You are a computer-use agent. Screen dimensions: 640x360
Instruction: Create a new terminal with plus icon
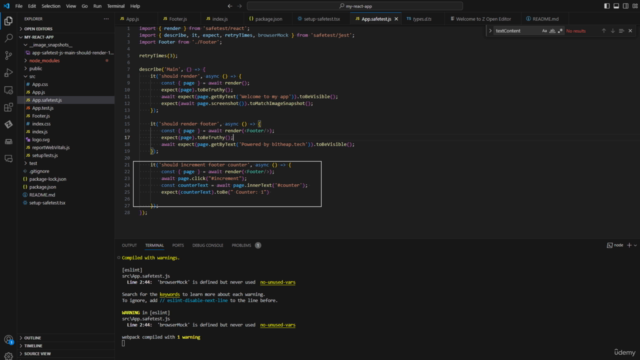629,245
